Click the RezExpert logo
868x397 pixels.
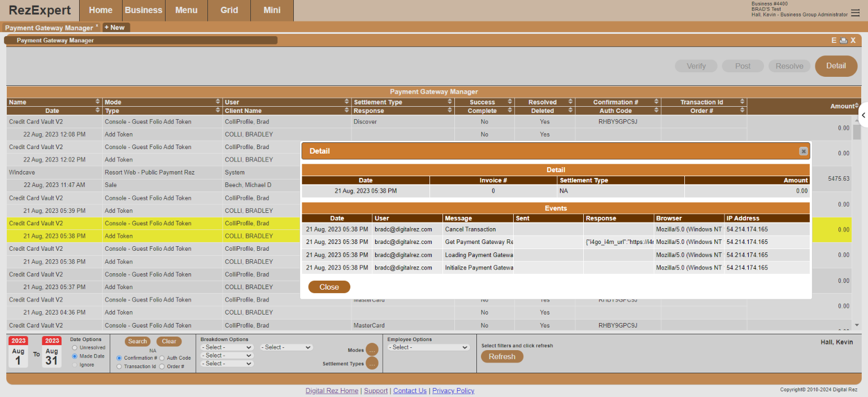click(x=40, y=10)
